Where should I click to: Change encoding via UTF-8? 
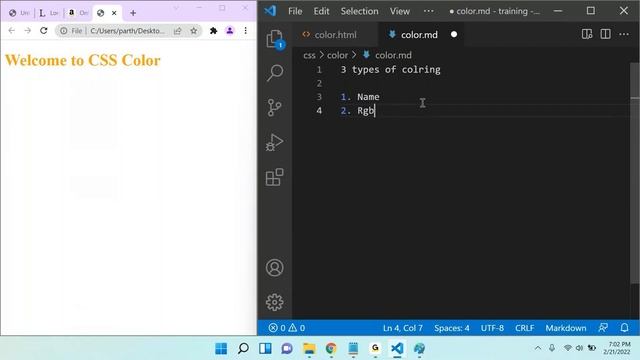pos(492,328)
